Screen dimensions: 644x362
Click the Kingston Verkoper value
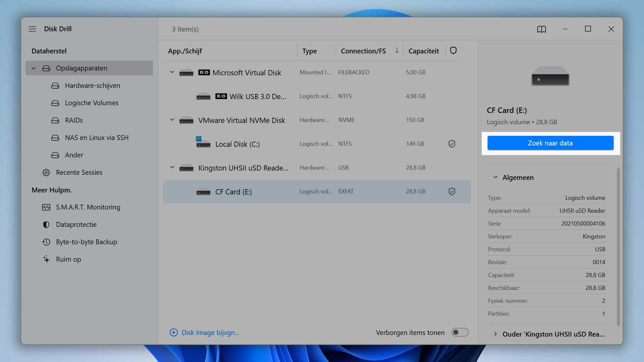(594, 237)
